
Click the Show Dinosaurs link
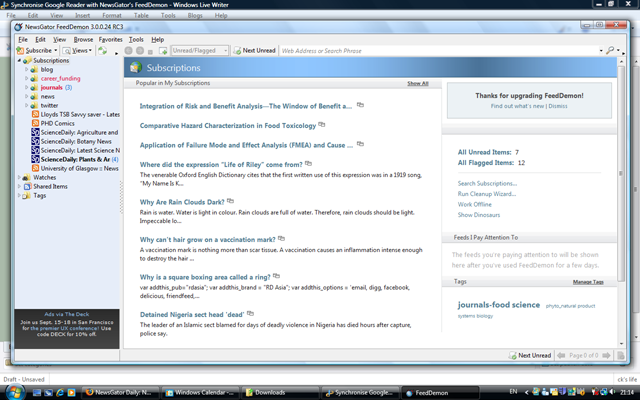(x=479, y=215)
